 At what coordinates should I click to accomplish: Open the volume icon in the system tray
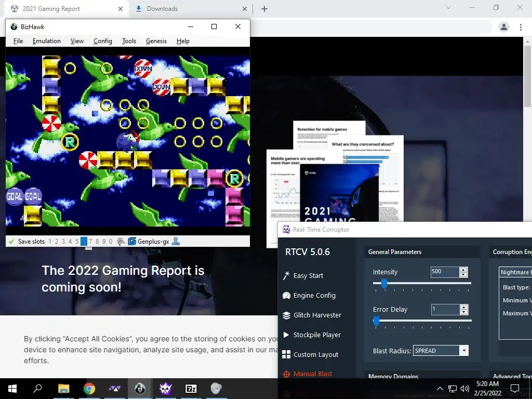pyautogui.click(x=465, y=389)
